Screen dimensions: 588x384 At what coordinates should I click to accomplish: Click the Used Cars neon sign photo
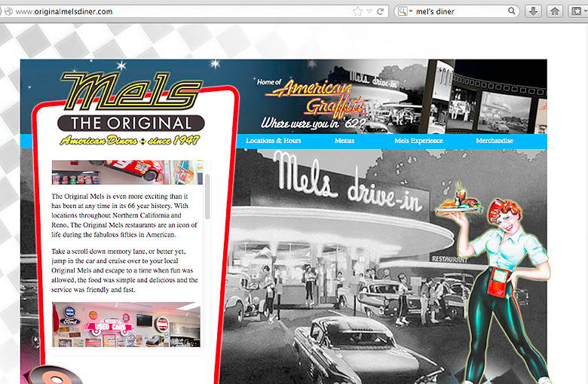pos(126,324)
